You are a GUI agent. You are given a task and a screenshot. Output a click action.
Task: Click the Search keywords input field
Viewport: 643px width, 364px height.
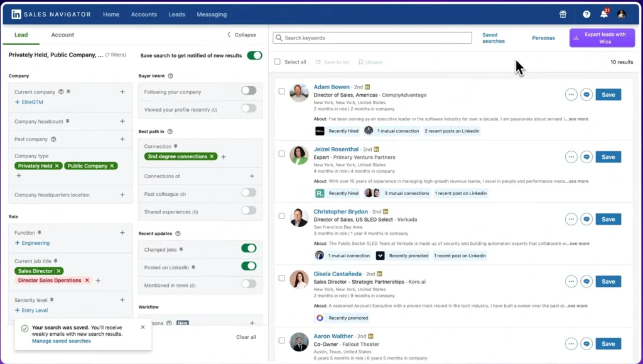[372, 38]
